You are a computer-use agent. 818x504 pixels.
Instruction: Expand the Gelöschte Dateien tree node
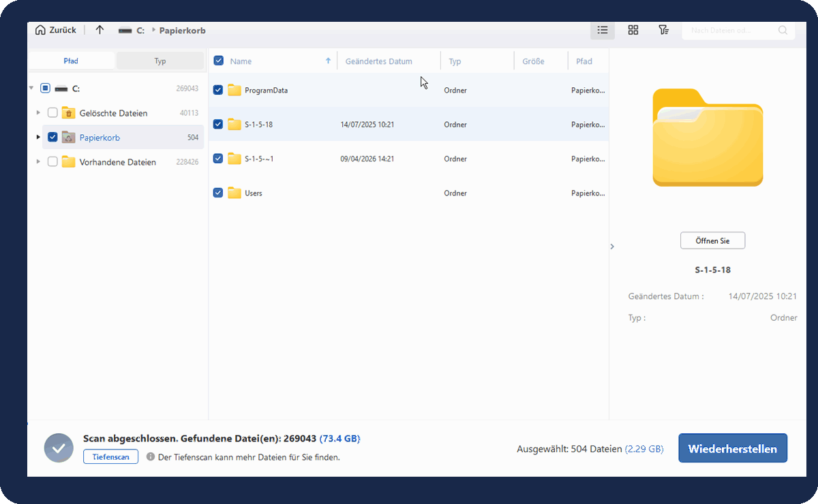point(38,113)
